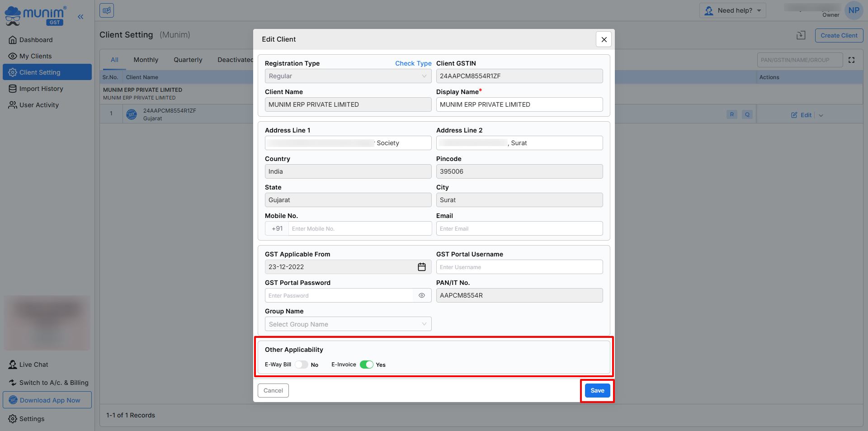The width and height of the screenshot is (868, 431).
Task: Click the Check Type link
Action: point(413,63)
